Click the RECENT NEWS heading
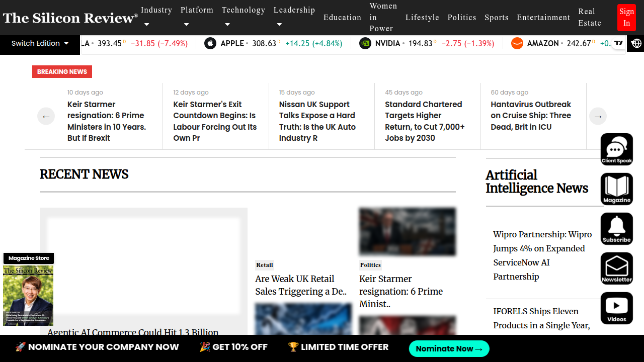The image size is (644, 362). click(x=84, y=174)
